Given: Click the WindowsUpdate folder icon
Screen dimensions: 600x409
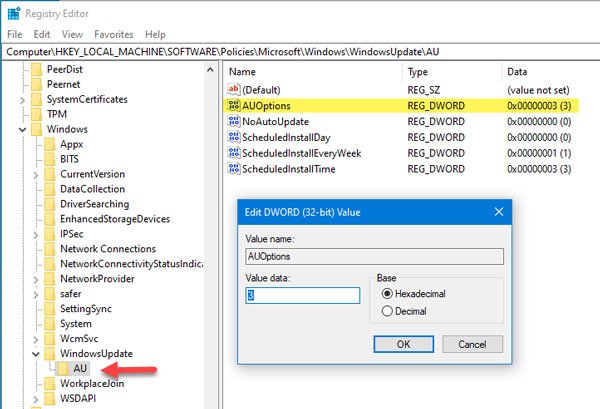Looking at the screenshot, I should point(50,354).
